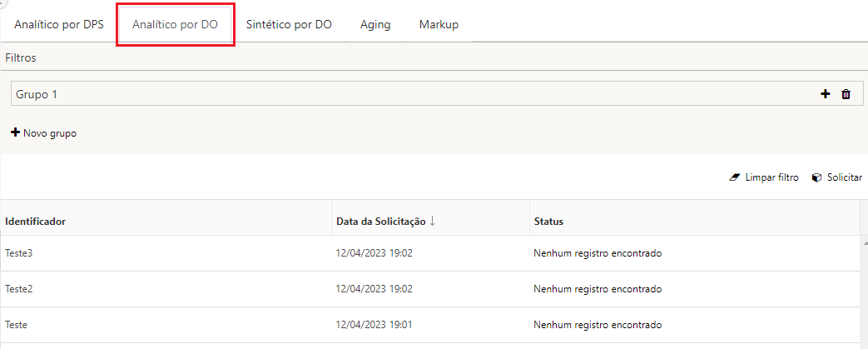Image resolution: width=868 pixels, height=349 pixels.
Task: Select the Teste2 row
Action: (19, 289)
